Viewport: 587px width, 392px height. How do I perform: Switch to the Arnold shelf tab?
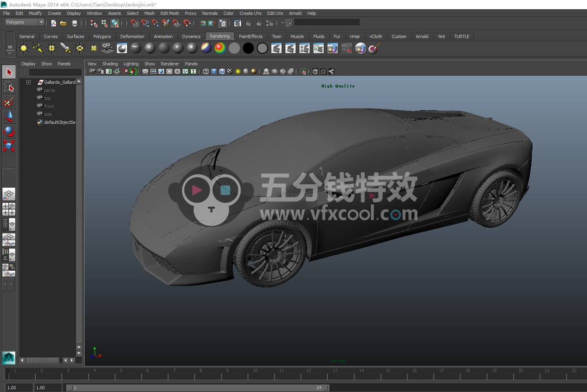(x=422, y=36)
